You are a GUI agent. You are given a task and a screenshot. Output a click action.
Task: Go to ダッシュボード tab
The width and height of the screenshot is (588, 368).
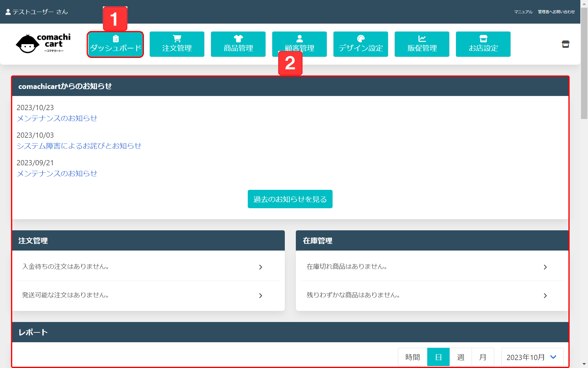click(x=115, y=44)
